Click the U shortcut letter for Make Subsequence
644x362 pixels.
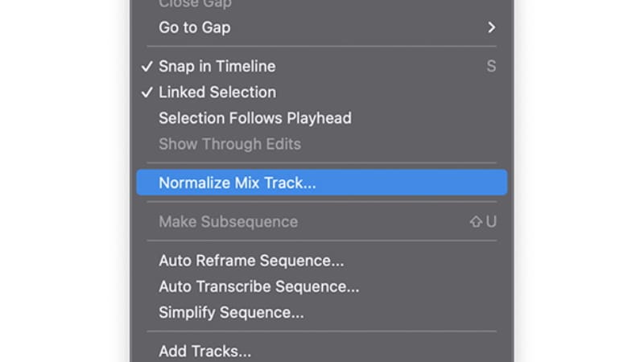coord(491,222)
